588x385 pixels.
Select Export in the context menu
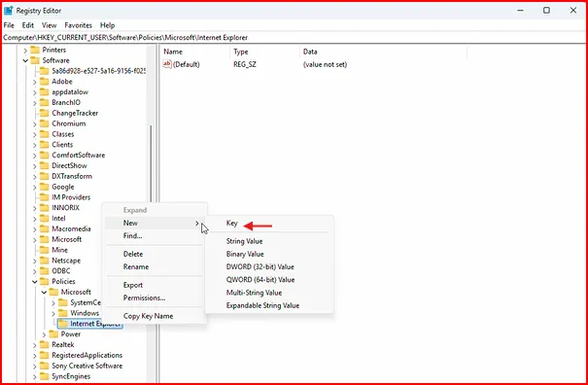(133, 285)
